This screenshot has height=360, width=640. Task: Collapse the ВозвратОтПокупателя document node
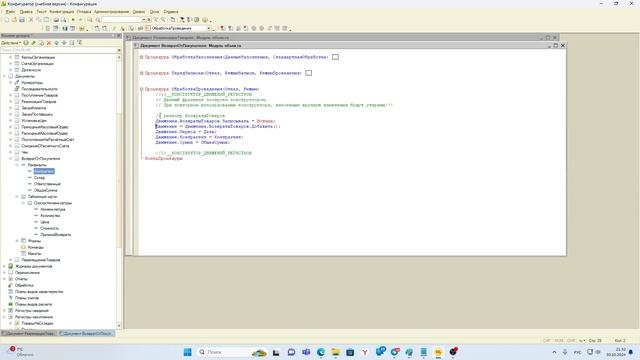[11, 158]
